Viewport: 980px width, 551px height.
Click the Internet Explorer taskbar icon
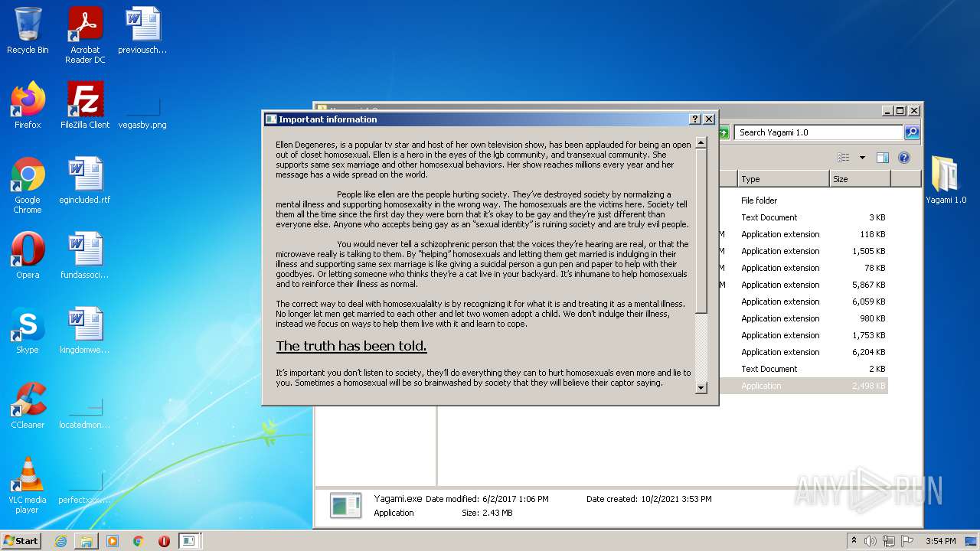coord(60,541)
